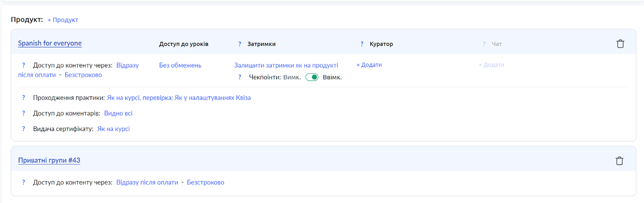
Task: Add a new product via + Продукт
Action: pyautogui.click(x=63, y=20)
